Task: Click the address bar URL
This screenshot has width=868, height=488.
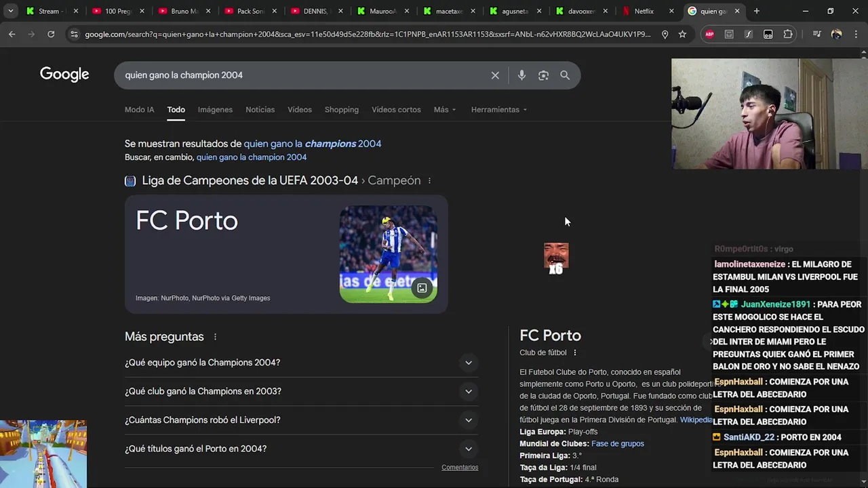Action: click(368, 35)
